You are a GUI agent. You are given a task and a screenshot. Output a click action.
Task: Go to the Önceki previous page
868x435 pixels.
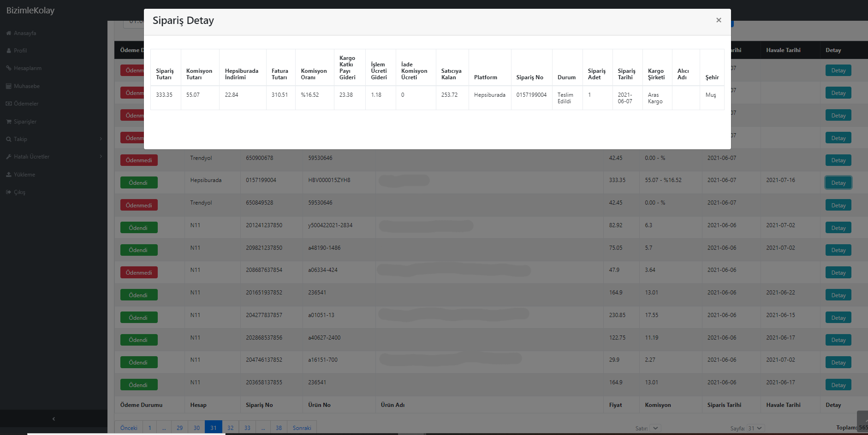point(129,428)
